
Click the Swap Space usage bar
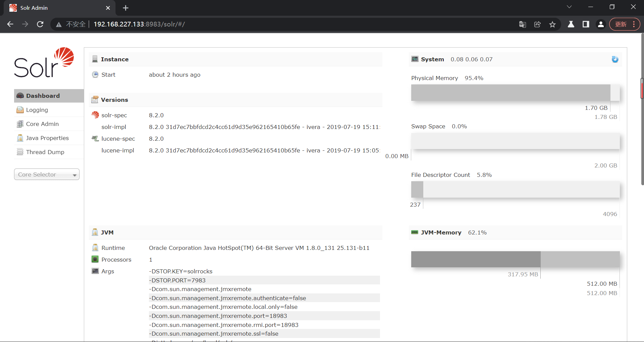[515, 141]
